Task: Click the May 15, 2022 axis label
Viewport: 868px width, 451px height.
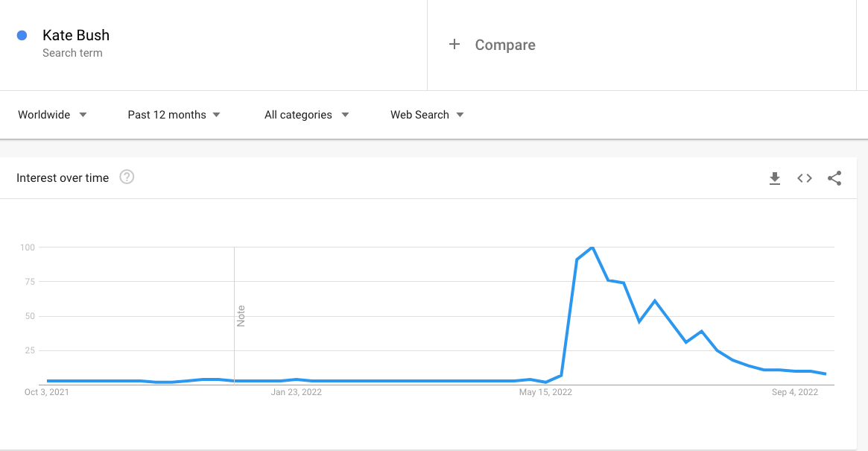Action: pos(545,392)
